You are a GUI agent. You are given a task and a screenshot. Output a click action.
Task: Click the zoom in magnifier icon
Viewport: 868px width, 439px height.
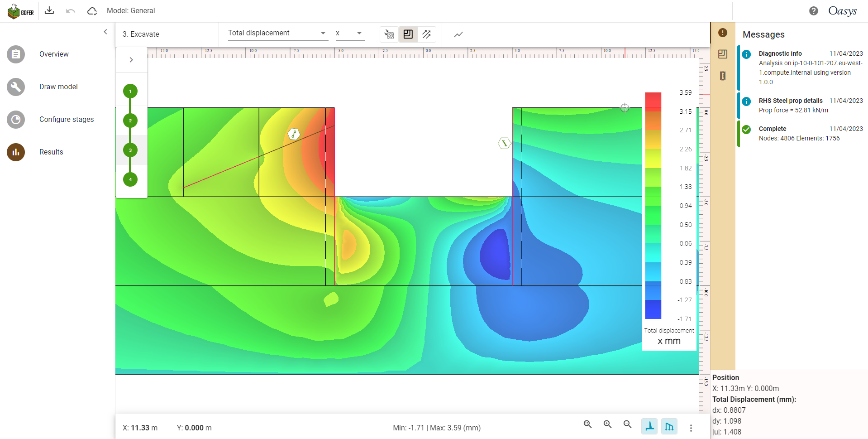pos(607,425)
